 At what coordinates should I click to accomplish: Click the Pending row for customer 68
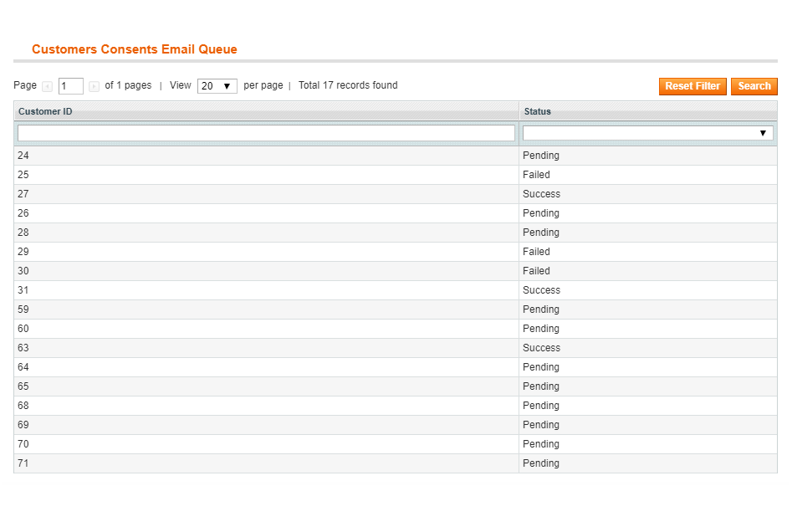click(x=540, y=406)
